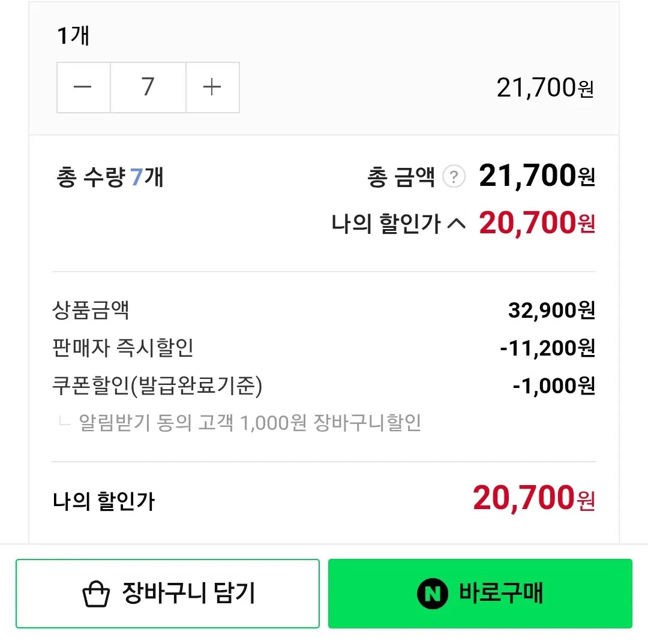Select the quantity input showing 7

coord(148,88)
